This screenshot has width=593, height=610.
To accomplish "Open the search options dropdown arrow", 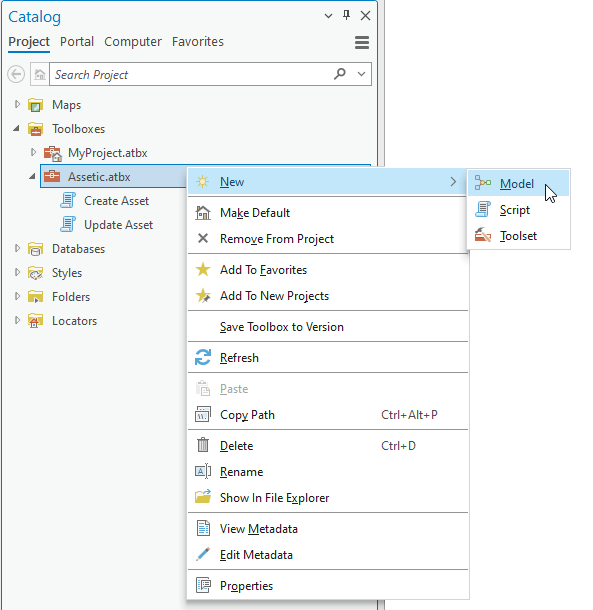I will point(361,74).
